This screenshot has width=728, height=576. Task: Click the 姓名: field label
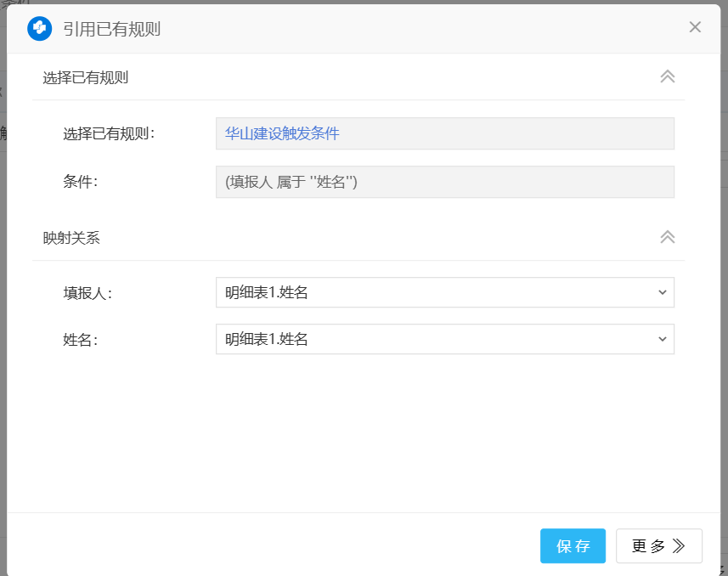[x=81, y=340]
